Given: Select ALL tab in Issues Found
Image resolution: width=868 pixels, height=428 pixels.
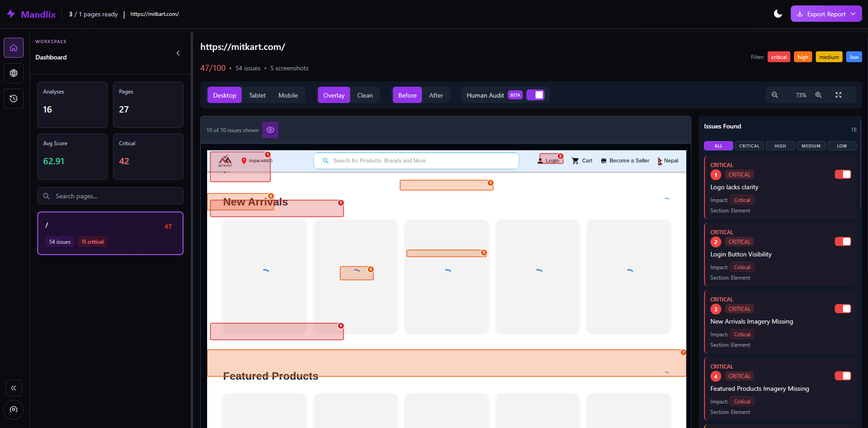Looking at the screenshot, I should [719, 146].
